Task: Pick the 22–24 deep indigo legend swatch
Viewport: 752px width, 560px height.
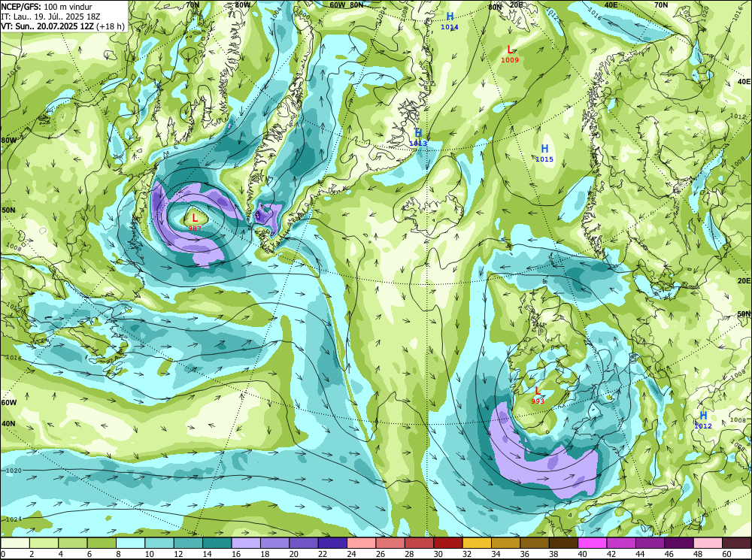Action: (x=332, y=543)
